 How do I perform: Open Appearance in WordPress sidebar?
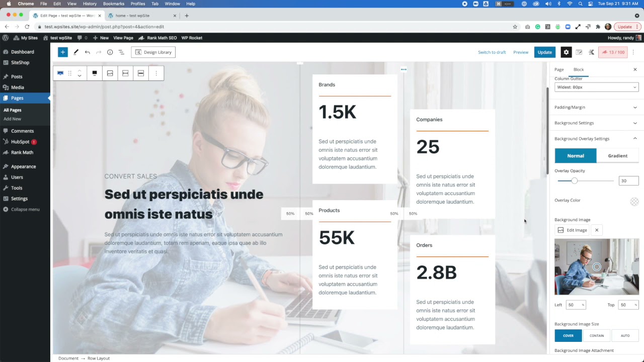[x=24, y=166]
